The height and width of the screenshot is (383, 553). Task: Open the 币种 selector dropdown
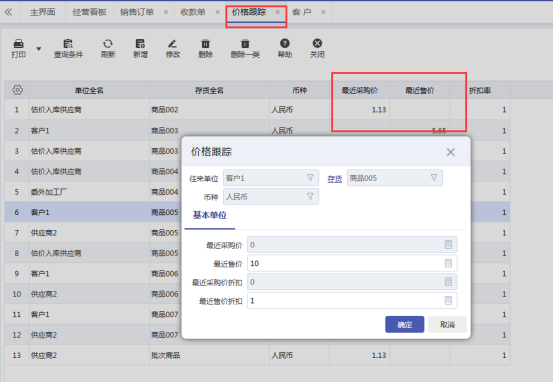pyautogui.click(x=310, y=196)
